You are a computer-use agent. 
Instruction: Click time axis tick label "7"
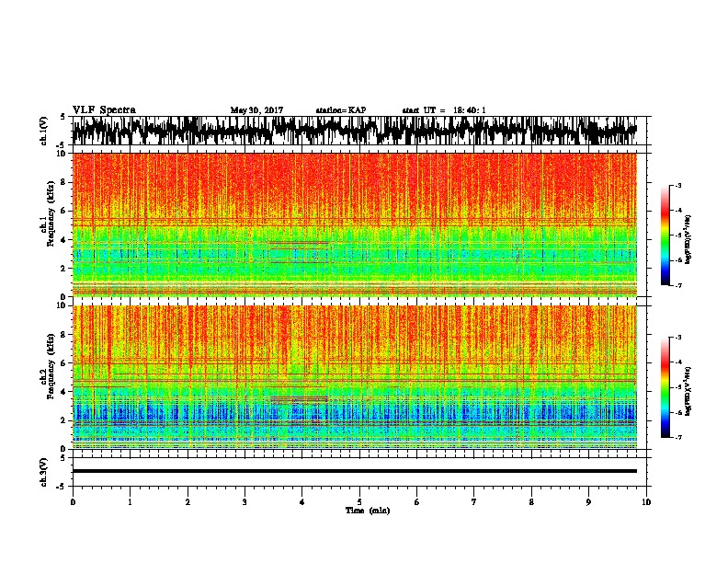[474, 502]
